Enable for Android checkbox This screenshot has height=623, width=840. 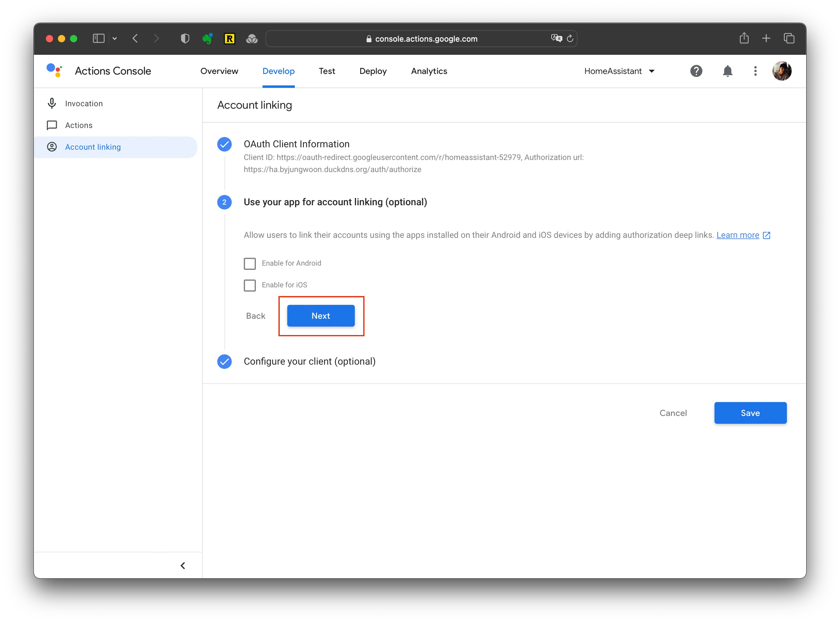[250, 264]
